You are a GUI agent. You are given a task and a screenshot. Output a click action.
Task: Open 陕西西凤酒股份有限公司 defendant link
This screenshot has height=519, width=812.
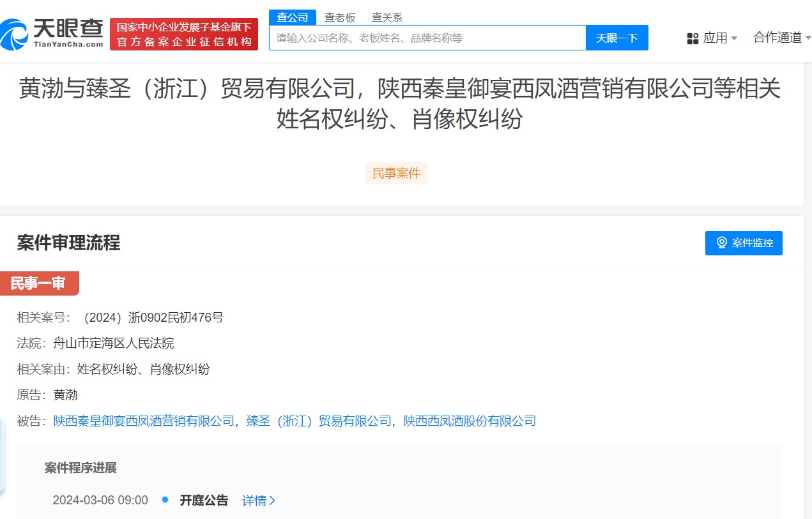click(470, 421)
